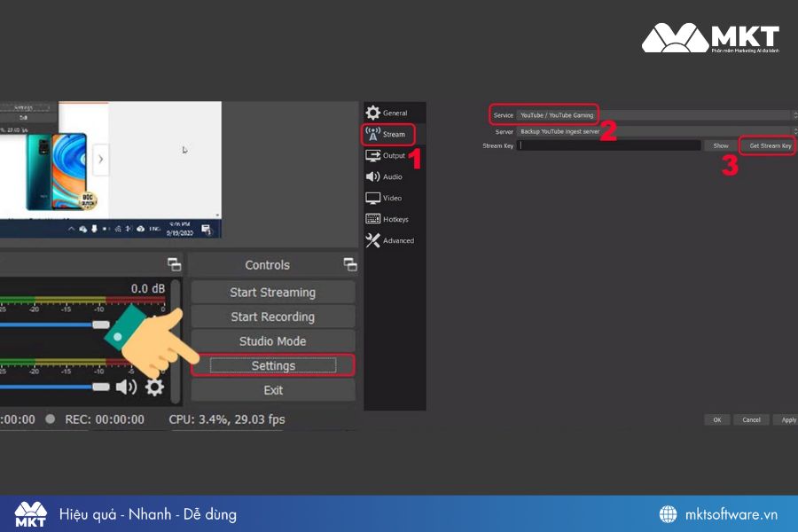Adjust the upper audio volume slider
This screenshot has width=798, height=532.
click(101, 325)
